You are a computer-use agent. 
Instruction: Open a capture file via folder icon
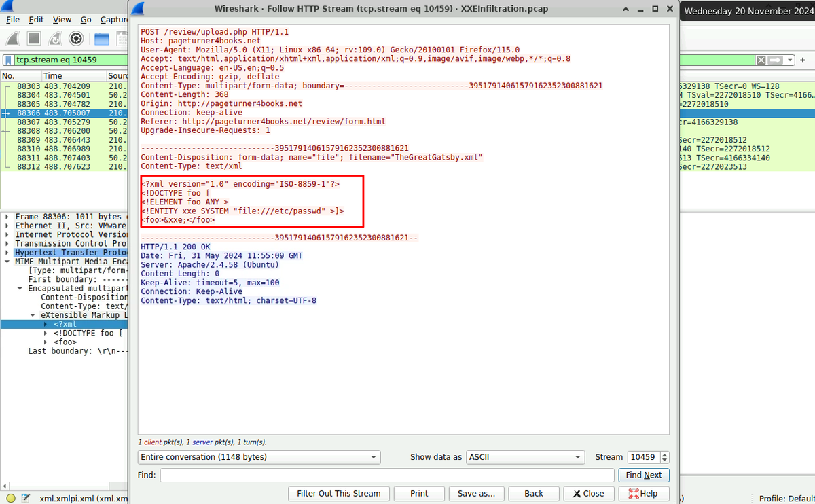click(102, 38)
